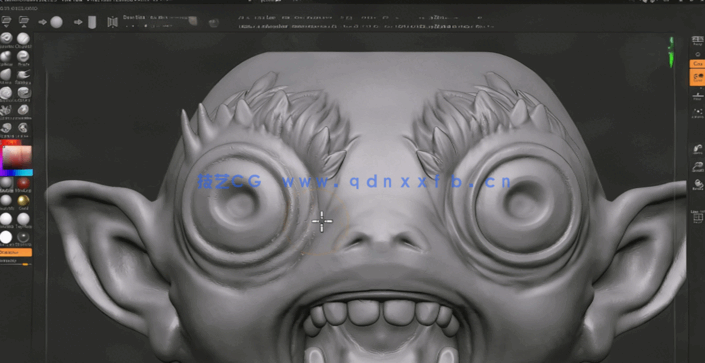Image resolution: width=705 pixels, height=363 pixels.
Task: Pick a shade in the square color picker
Action: click(17, 157)
